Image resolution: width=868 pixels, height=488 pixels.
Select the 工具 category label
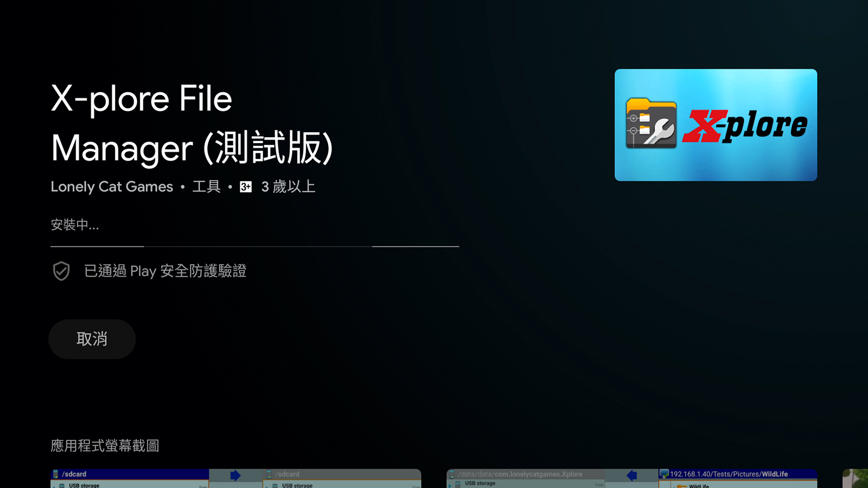pyautogui.click(x=206, y=187)
